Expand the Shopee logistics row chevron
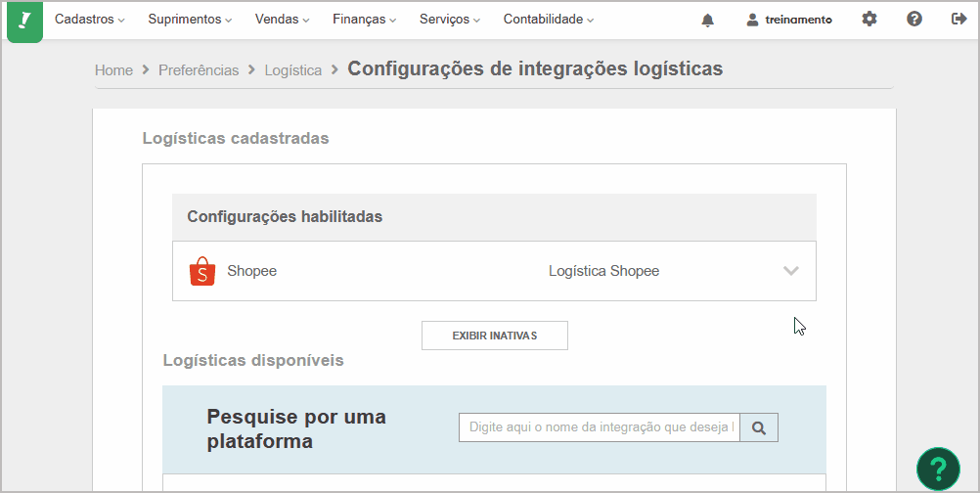 (x=791, y=271)
